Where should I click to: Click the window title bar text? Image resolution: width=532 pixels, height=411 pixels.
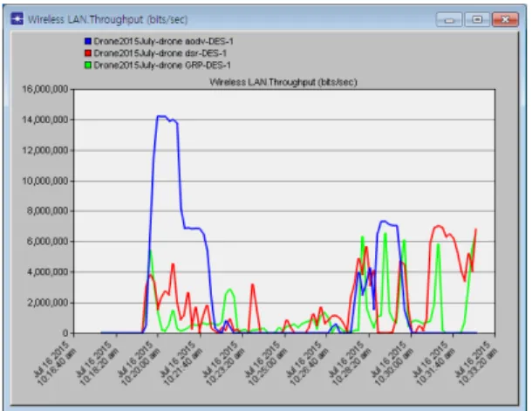[107, 19]
